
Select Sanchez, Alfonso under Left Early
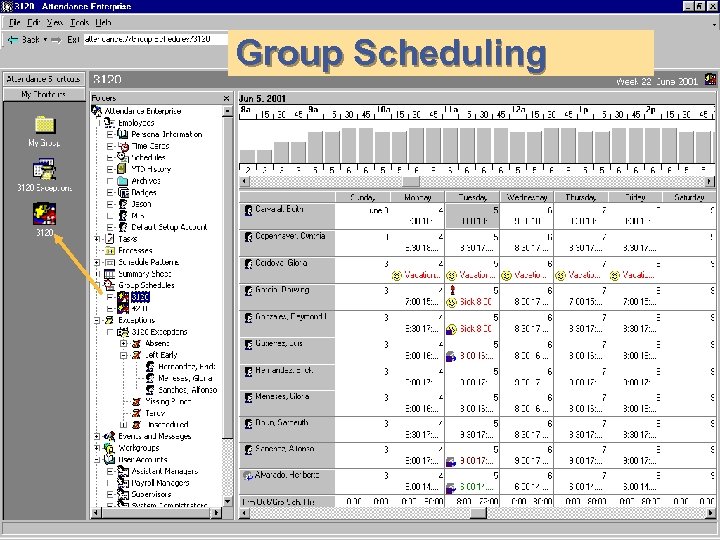187,390
